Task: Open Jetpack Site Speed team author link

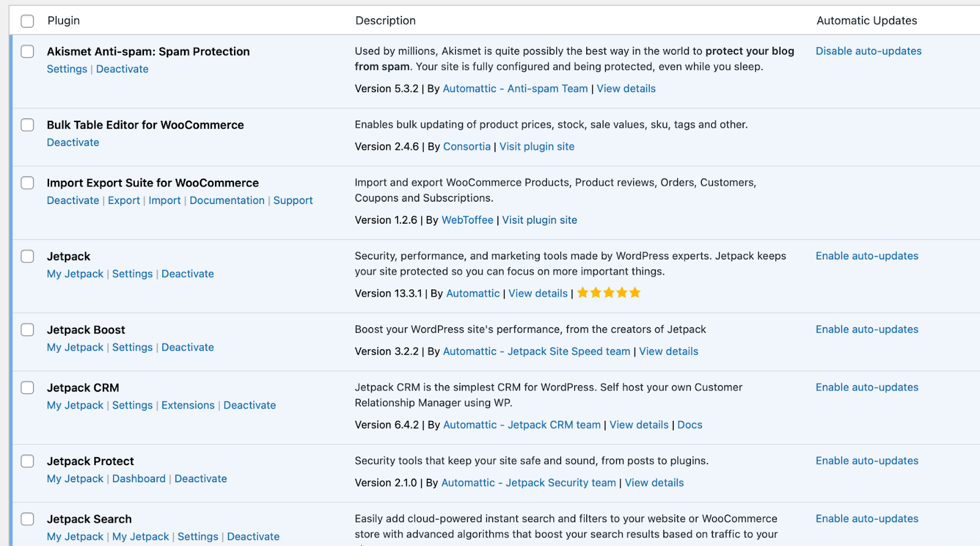Action: click(x=537, y=352)
